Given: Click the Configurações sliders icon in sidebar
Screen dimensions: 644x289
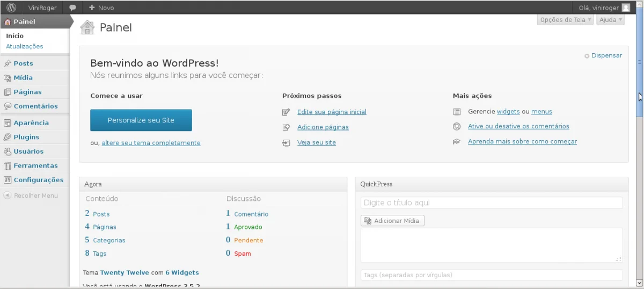Looking at the screenshot, I should 8,180.
